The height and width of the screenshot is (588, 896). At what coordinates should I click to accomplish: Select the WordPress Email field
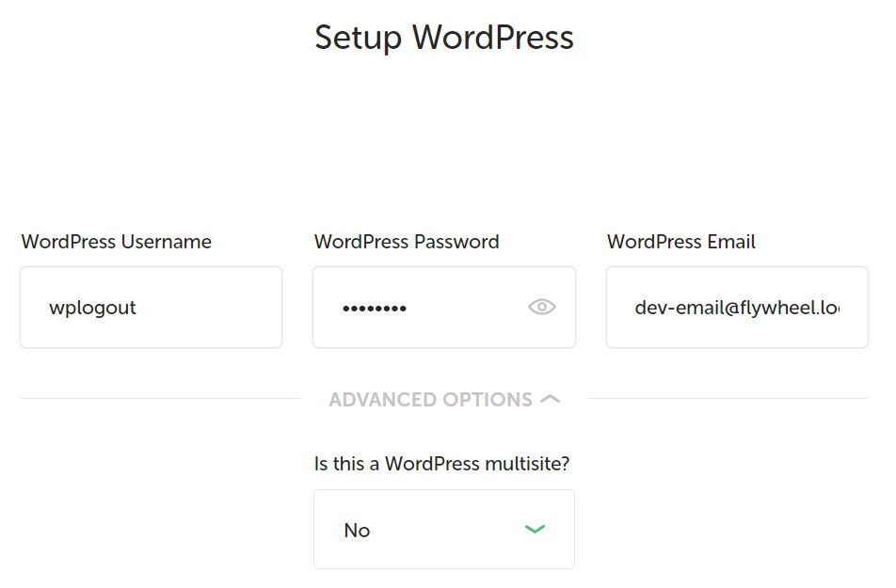pyautogui.click(x=737, y=307)
